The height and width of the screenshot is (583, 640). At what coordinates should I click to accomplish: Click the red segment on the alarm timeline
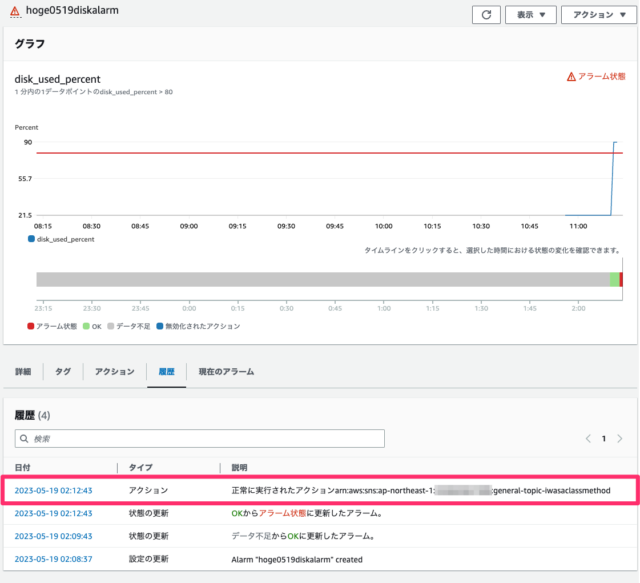[621, 280]
